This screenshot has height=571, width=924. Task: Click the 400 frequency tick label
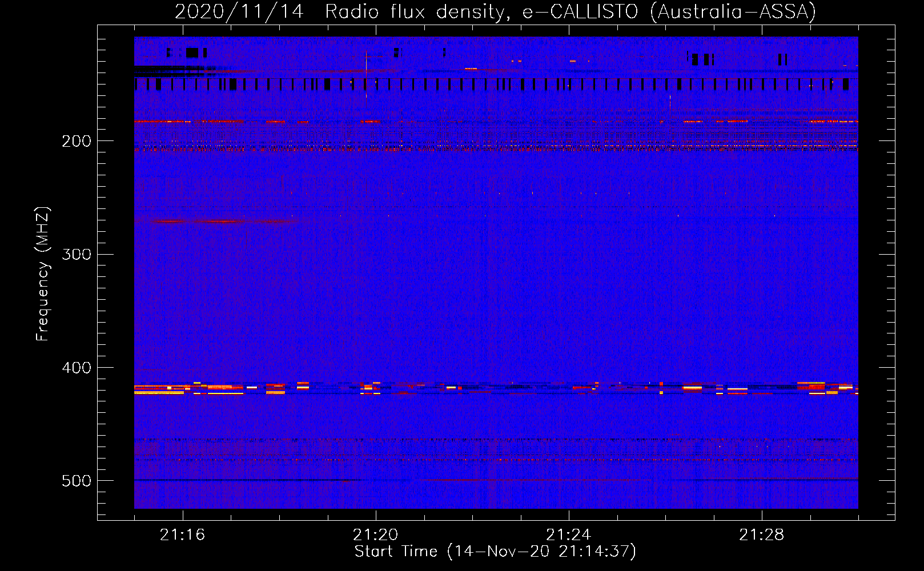77,368
